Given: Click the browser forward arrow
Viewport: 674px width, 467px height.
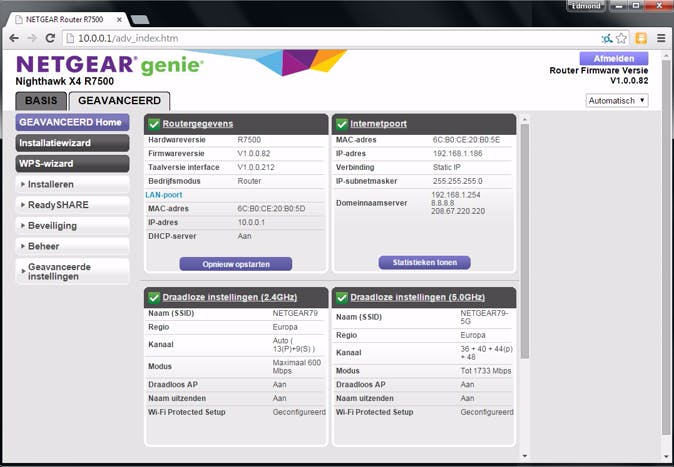Looking at the screenshot, I should [32, 38].
